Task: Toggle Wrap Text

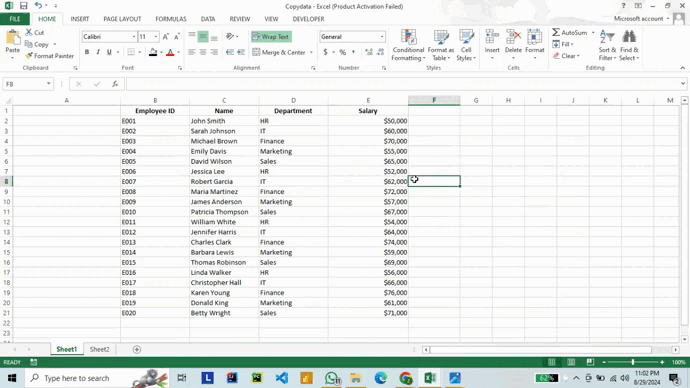Action: coord(271,37)
